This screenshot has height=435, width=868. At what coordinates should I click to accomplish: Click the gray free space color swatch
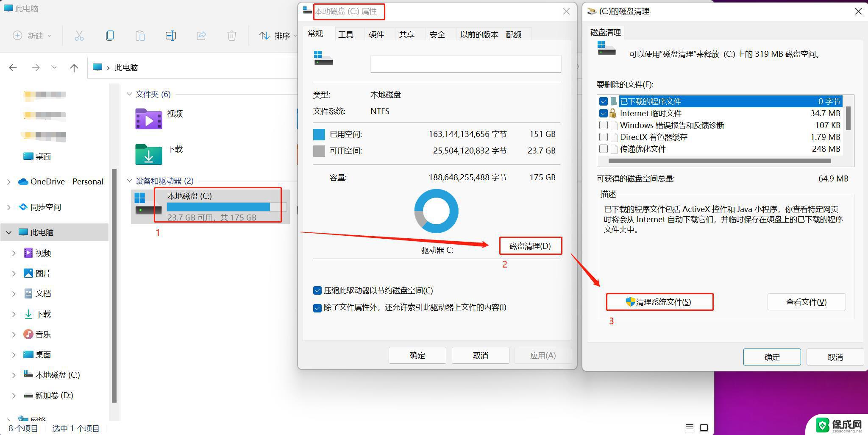coord(319,151)
